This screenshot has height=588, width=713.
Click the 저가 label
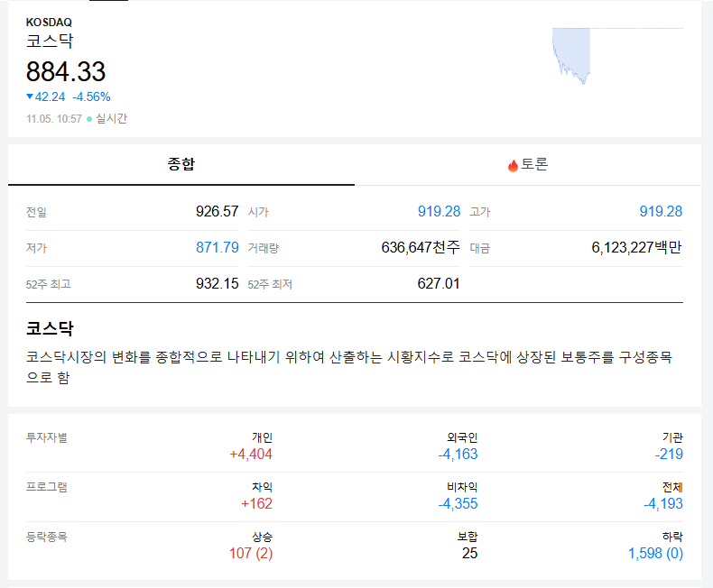pyautogui.click(x=36, y=248)
